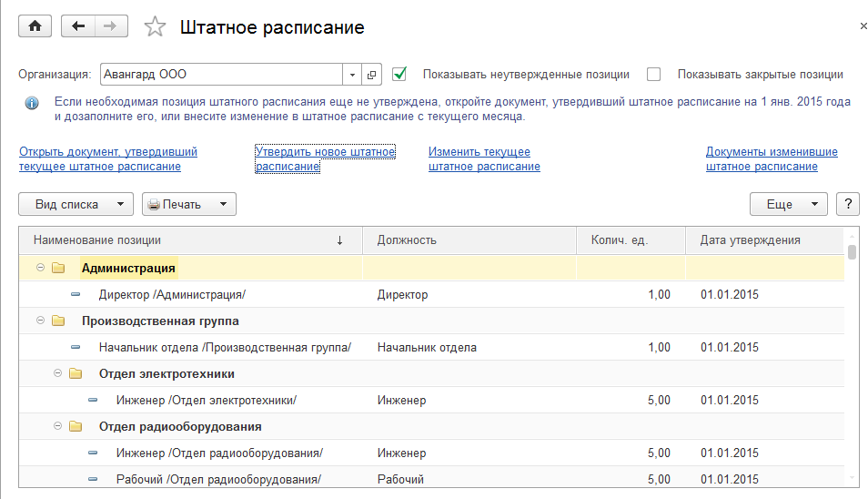Open the organization form icon
This screenshot has width=868, height=499.
[372, 75]
